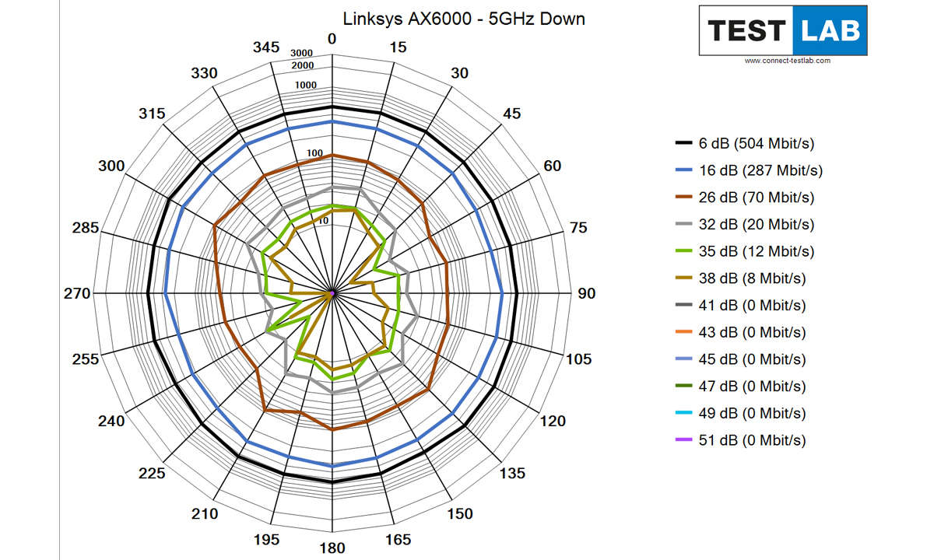
Task: Click the 45 degree angle label
Action: click(x=511, y=114)
